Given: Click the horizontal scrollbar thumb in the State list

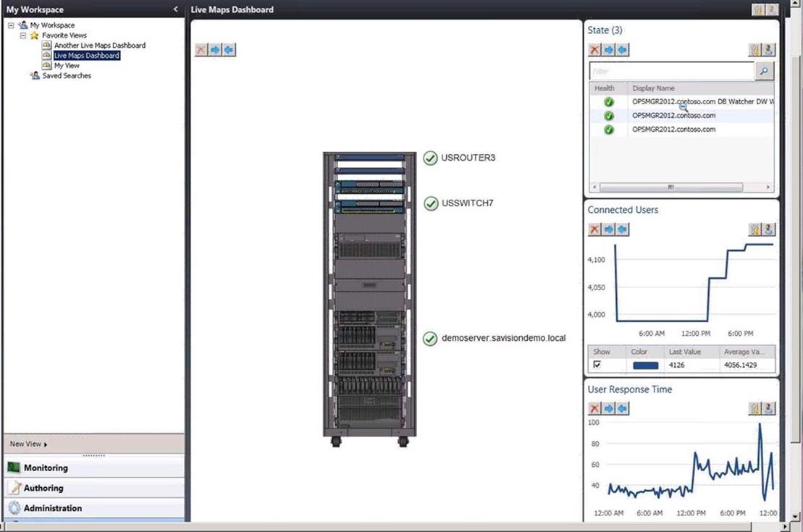Looking at the screenshot, I should click(x=671, y=187).
